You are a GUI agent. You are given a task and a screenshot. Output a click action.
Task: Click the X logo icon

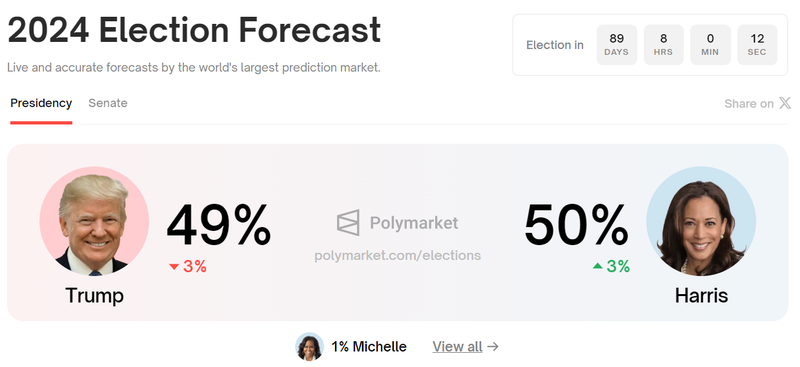tap(785, 103)
